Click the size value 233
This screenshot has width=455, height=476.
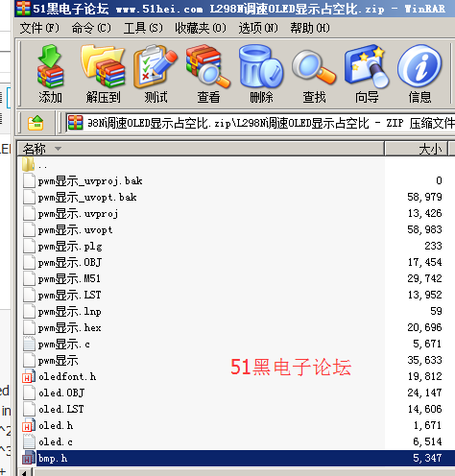[433, 246]
